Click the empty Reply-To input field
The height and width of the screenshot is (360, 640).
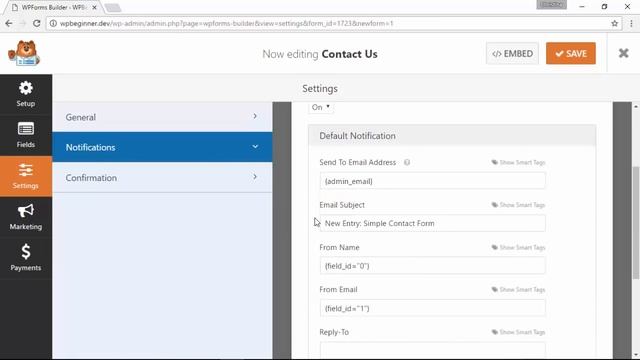[432, 350]
